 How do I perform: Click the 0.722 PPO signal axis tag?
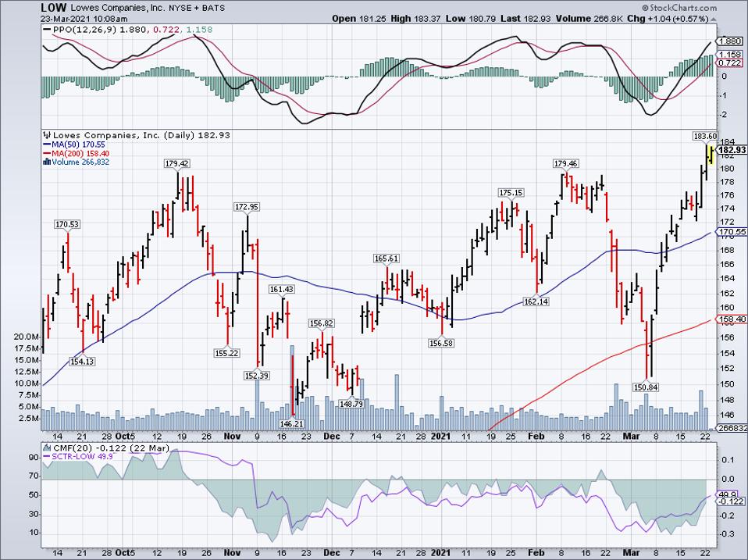pyautogui.click(x=730, y=63)
